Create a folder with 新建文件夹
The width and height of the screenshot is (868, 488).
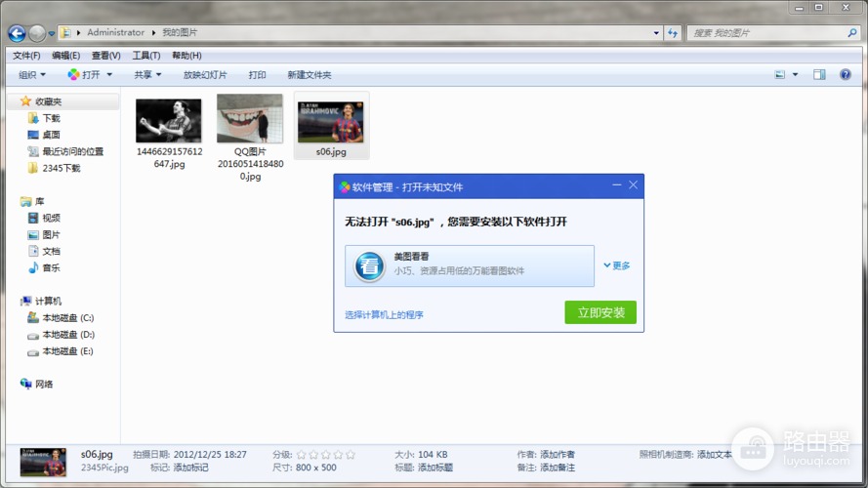click(x=309, y=75)
